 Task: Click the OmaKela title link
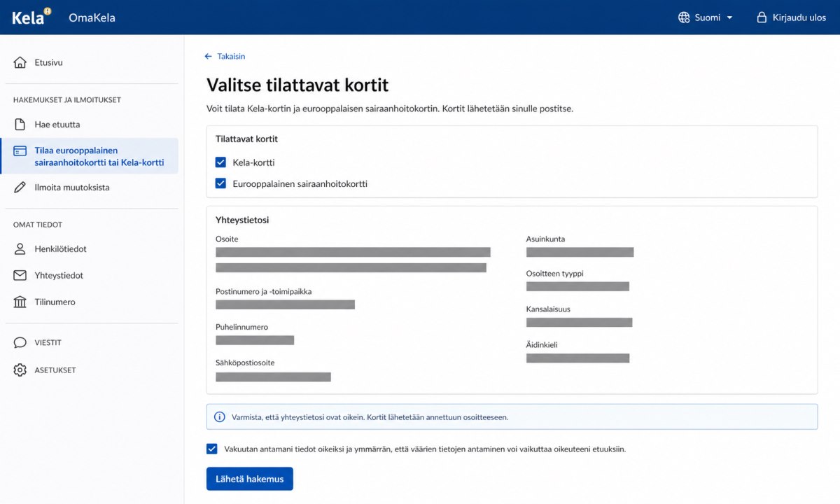(92, 17)
